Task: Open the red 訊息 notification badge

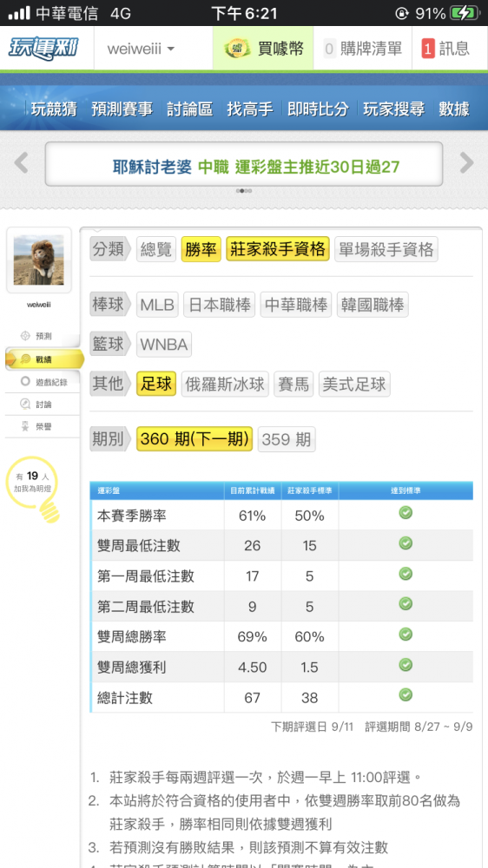Action: [x=427, y=49]
